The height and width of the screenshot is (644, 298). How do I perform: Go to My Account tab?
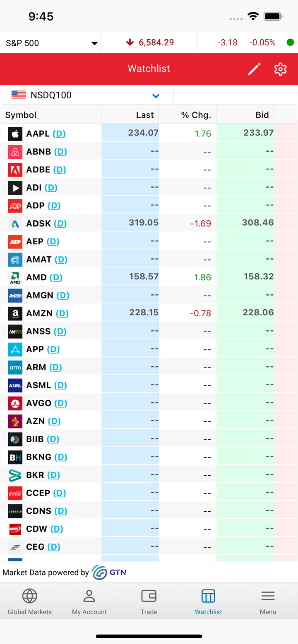pos(89,602)
